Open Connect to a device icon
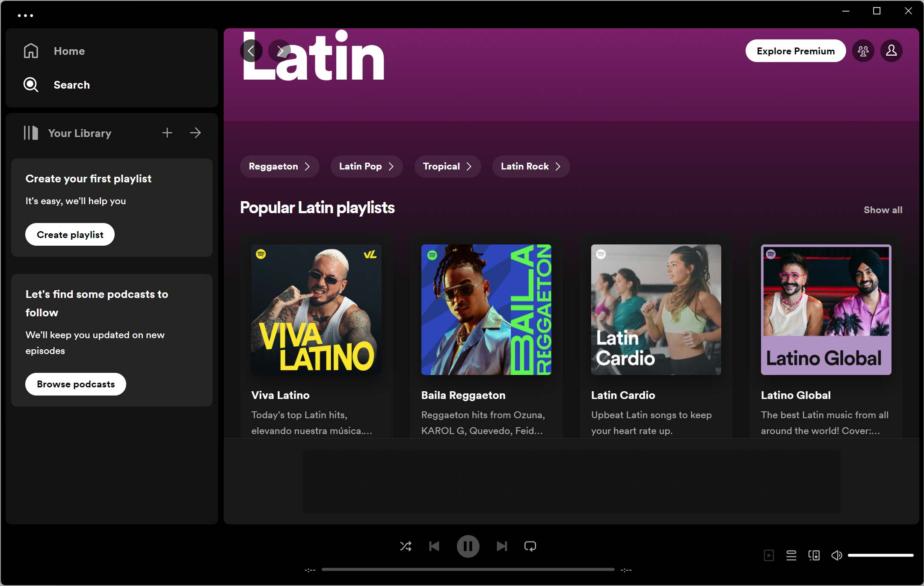This screenshot has height=586, width=924. point(814,556)
